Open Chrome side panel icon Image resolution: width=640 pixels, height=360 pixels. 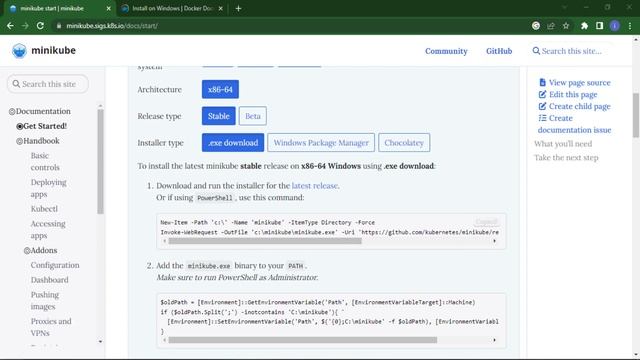pyautogui.click(x=600, y=26)
